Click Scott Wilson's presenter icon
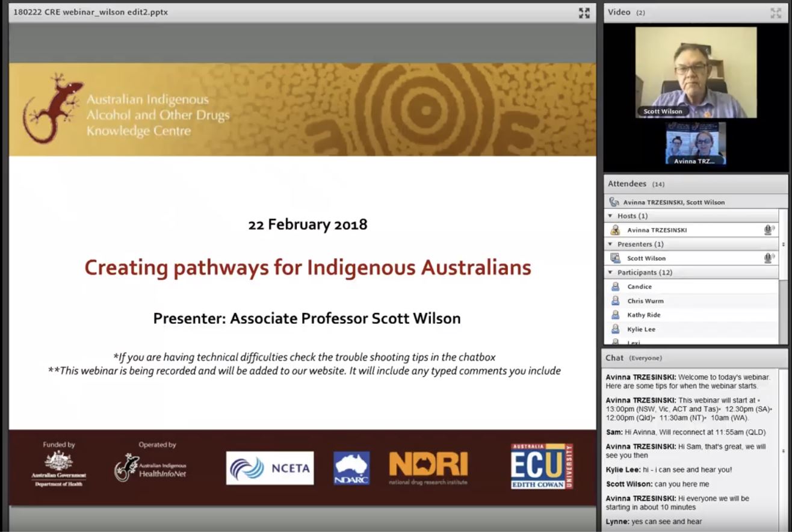 point(615,258)
